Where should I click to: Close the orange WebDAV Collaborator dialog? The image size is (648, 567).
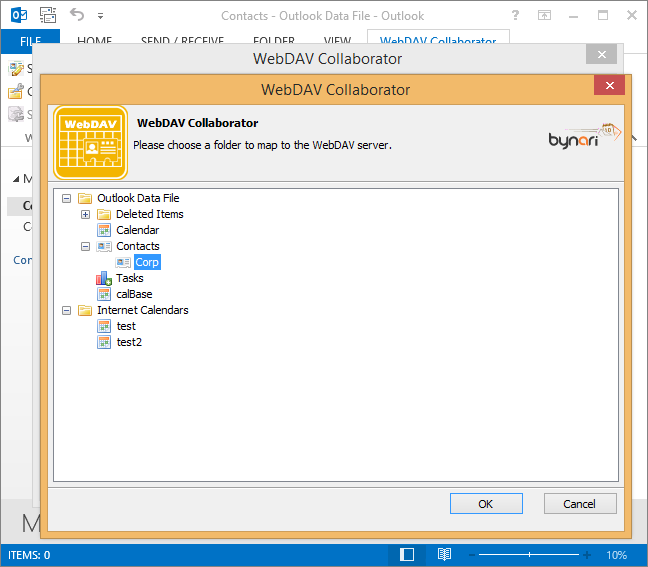610,86
